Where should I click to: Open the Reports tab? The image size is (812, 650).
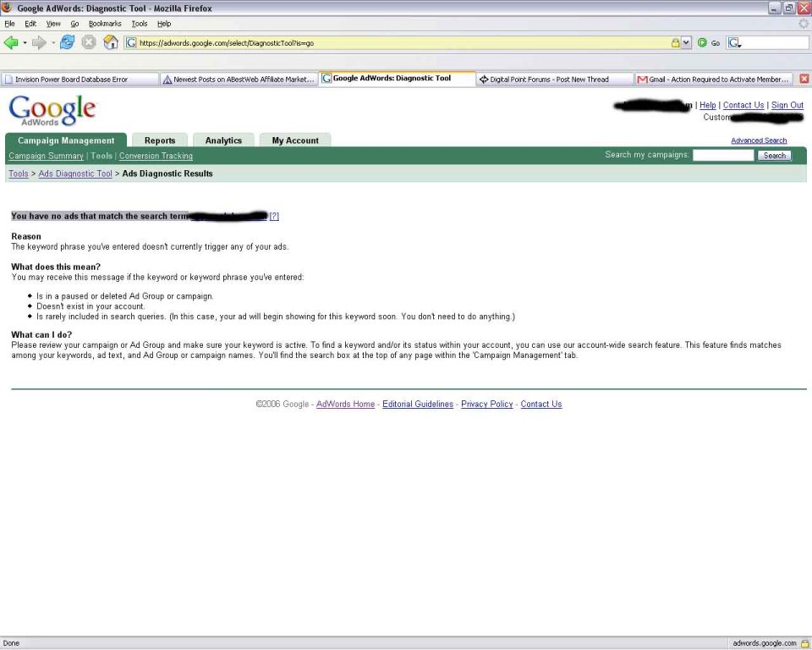point(160,140)
